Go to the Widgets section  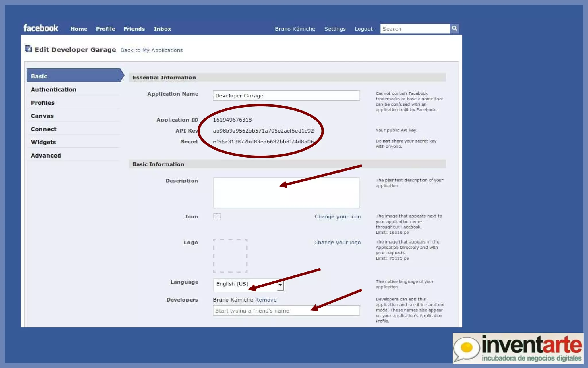[x=43, y=142]
